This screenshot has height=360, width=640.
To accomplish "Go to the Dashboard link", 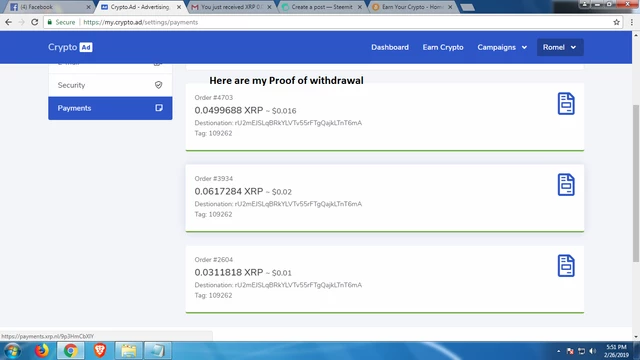I will pyautogui.click(x=390, y=47).
